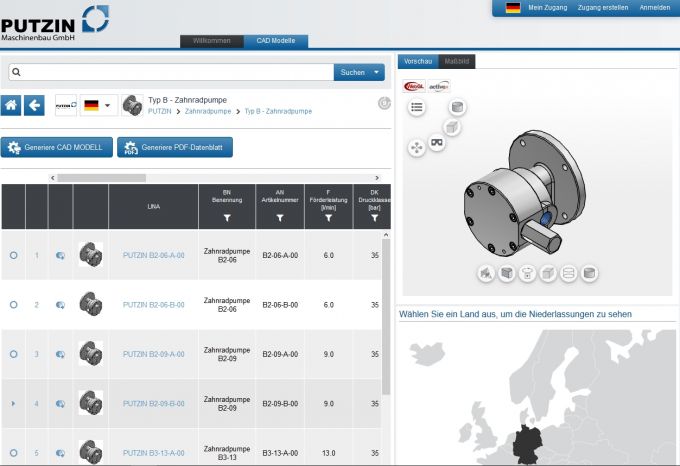Open the list menu icon in 3D viewer
680x466 pixels.
tap(416, 107)
